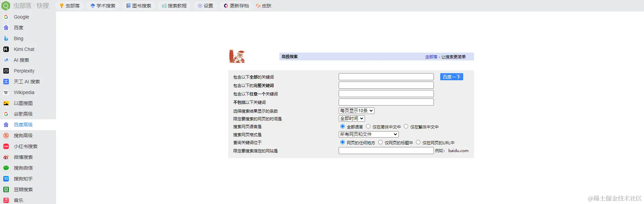The height and width of the screenshot is (204, 644).
Task: Click the 不包括以下关键词 input field
Action: pyautogui.click(x=386, y=102)
